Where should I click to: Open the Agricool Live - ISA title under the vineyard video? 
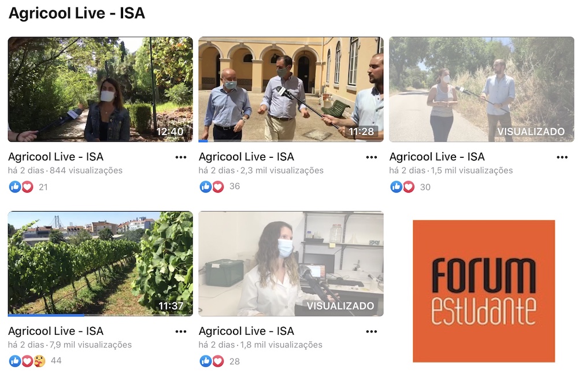click(55, 331)
